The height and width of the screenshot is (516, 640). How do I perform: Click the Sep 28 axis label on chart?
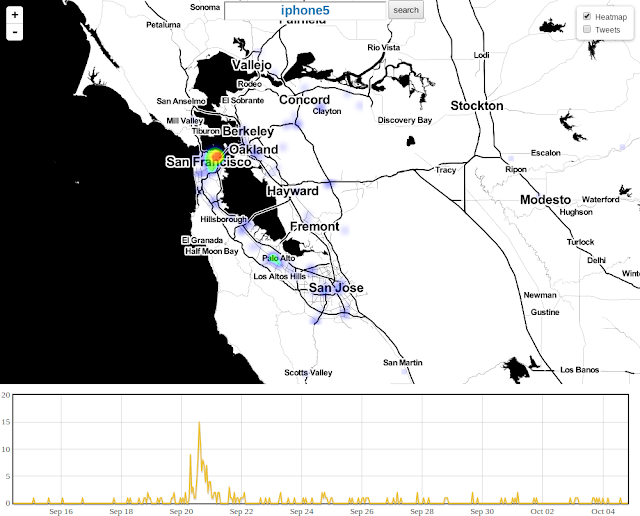[x=422, y=512]
